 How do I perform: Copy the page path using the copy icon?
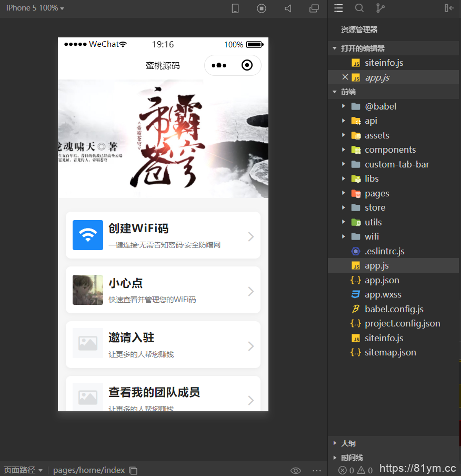133,470
